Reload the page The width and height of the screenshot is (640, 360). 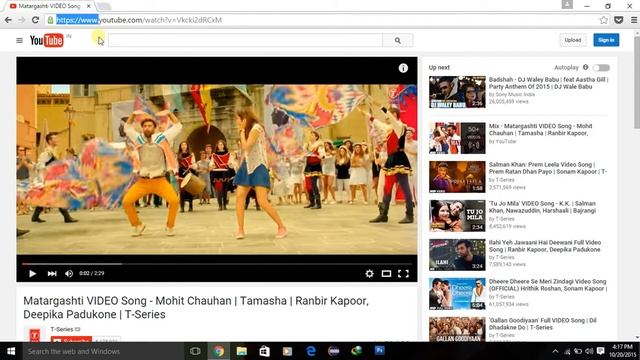36,20
